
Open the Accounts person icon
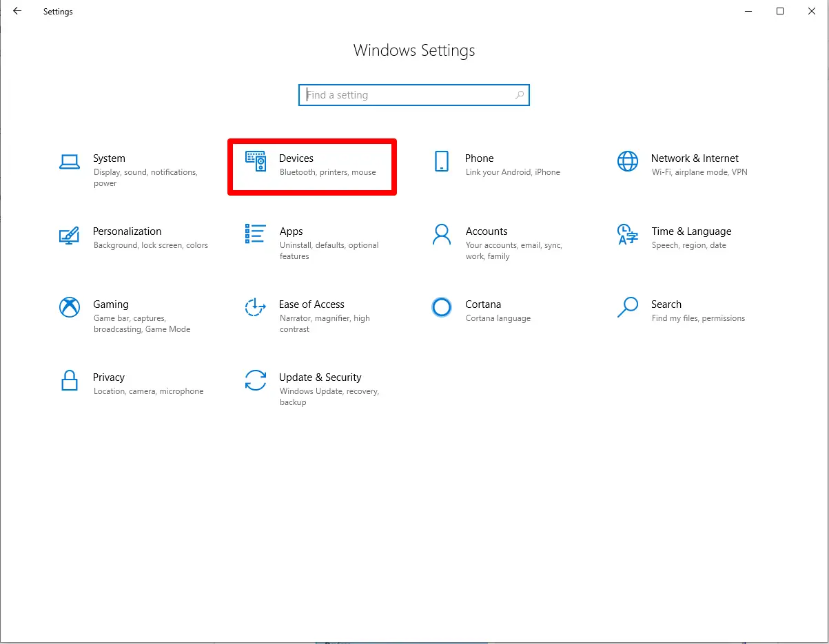441,234
